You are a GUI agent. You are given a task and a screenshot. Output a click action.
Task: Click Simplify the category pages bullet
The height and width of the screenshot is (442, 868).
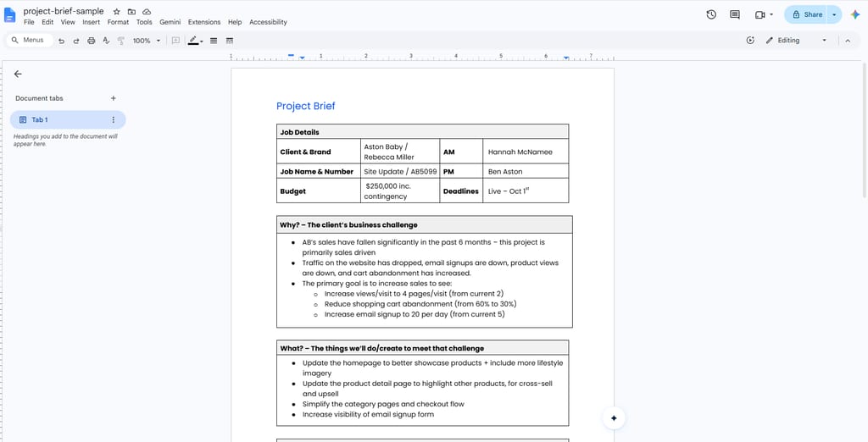pos(383,404)
